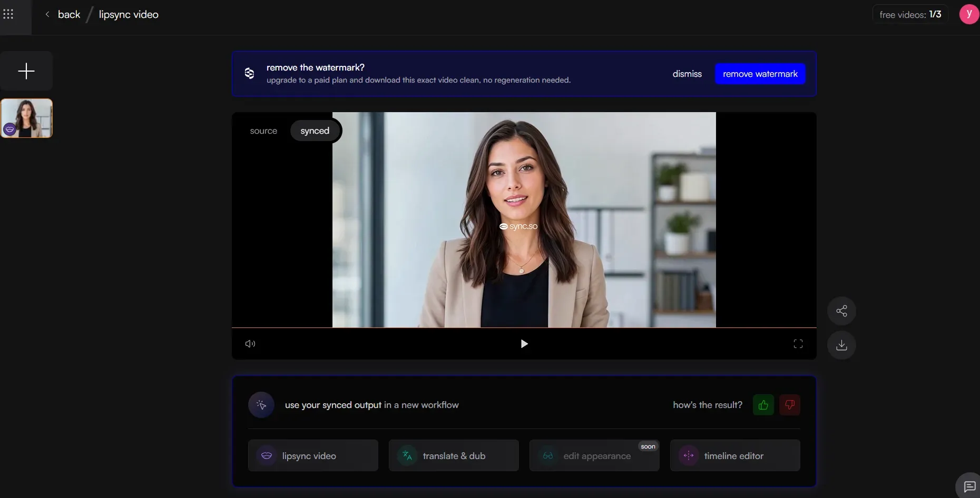Image resolution: width=980 pixels, height=498 pixels.
Task: Open the user avatar menu
Action: (969, 14)
